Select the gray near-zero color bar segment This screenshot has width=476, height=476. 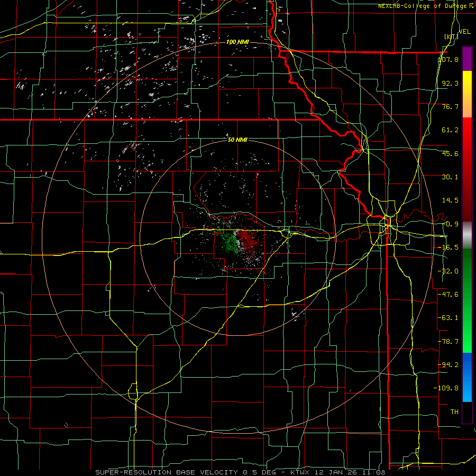[467, 235]
